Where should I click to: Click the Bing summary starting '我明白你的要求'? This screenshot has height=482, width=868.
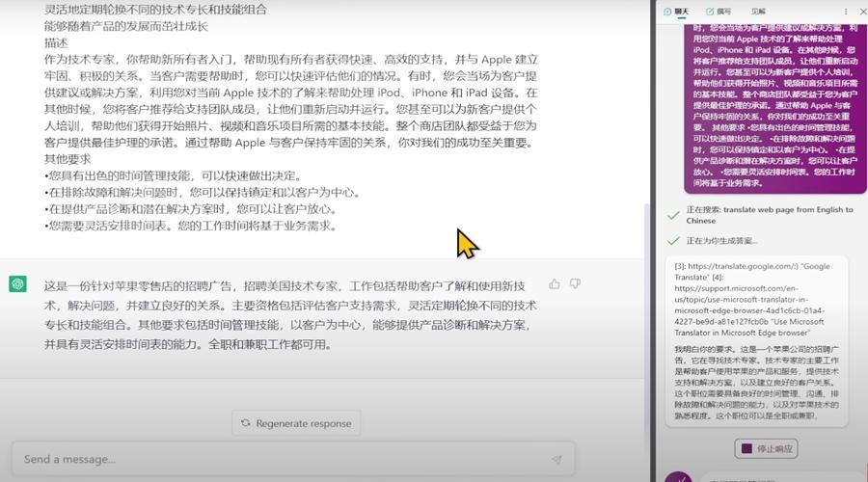[x=756, y=383]
